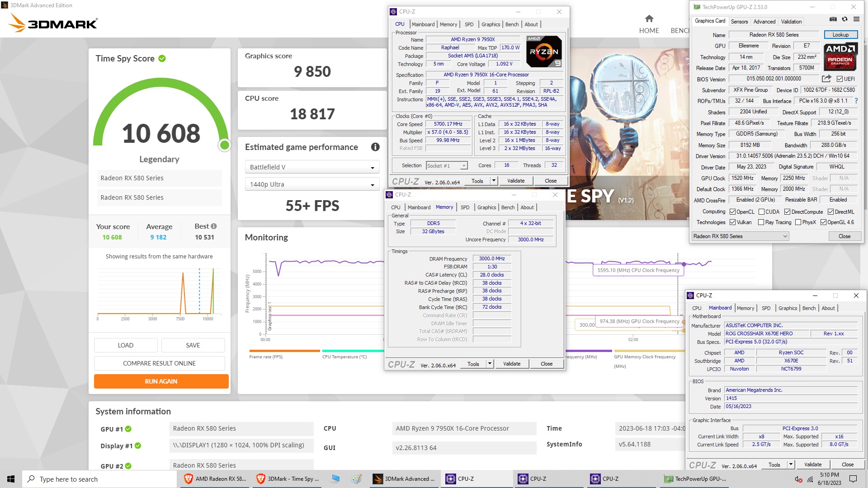The image size is (868, 488).
Task: Click the 3DMark Home icon
Action: [649, 19]
